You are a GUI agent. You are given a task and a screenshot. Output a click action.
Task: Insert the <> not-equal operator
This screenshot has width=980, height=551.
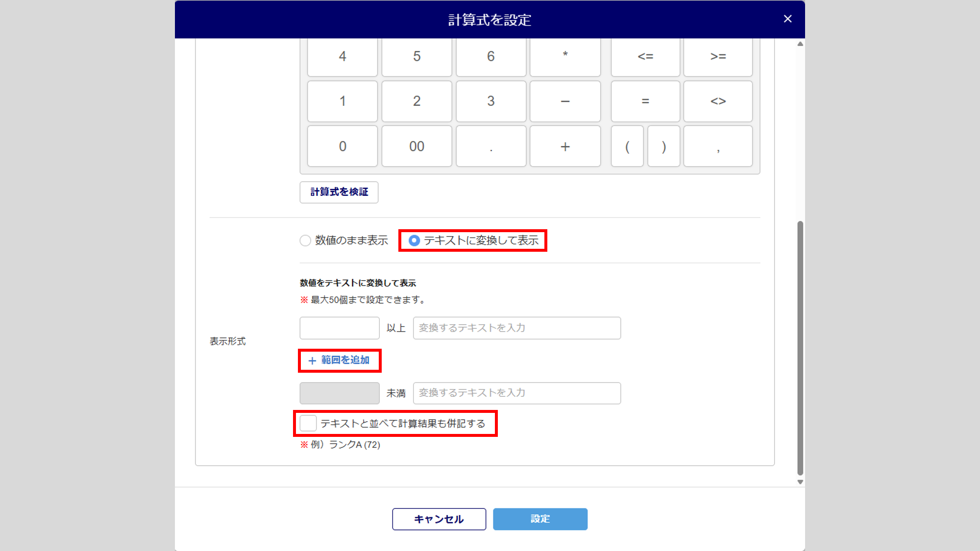coord(718,101)
